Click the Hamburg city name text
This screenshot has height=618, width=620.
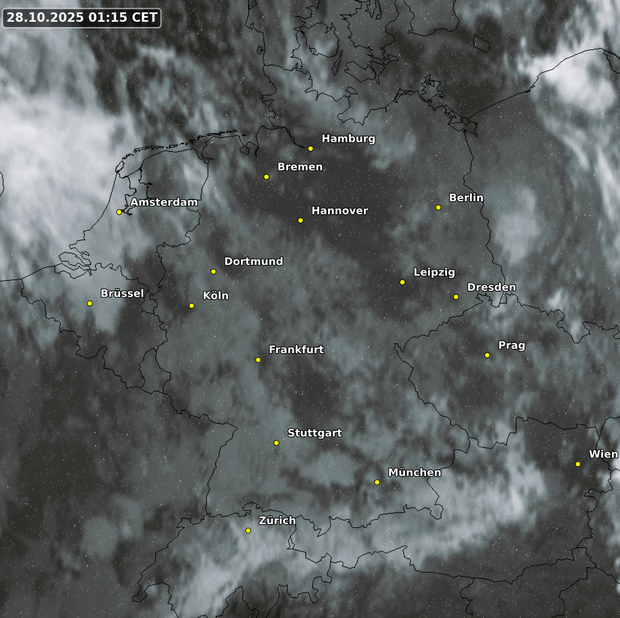tap(348, 139)
